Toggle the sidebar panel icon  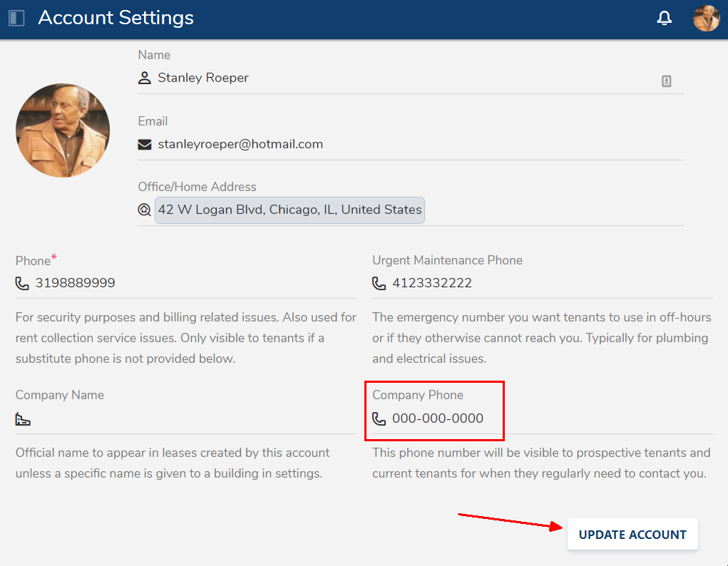pos(16,18)
